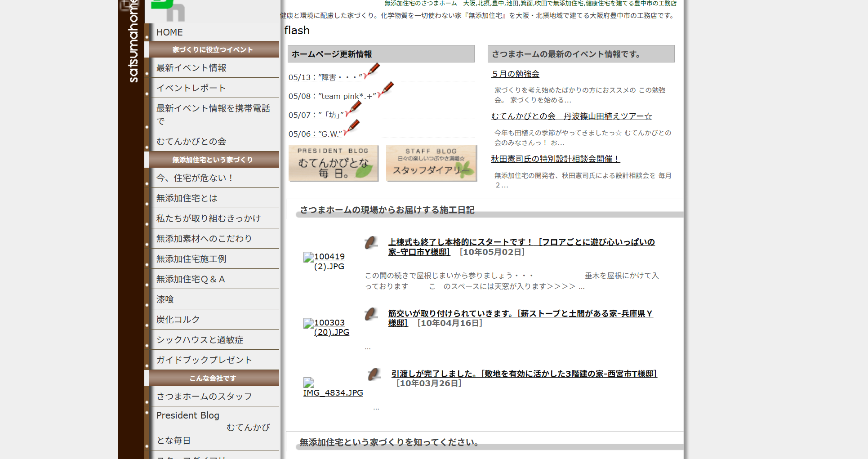
Task: Open the President Blog banner image
Action: [x=333, y=163]
